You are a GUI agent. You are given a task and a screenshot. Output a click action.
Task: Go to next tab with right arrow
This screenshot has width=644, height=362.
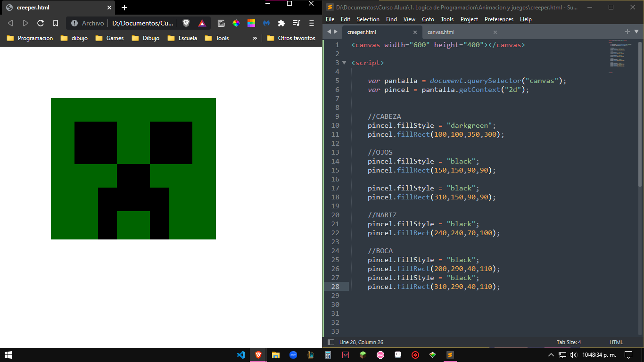pyautogui.click(x=336, y=32)
